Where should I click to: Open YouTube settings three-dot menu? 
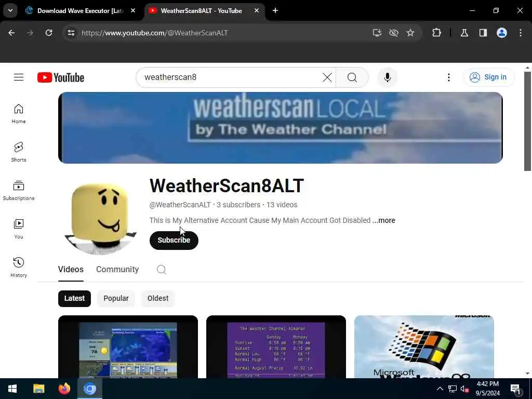(448, 77)
